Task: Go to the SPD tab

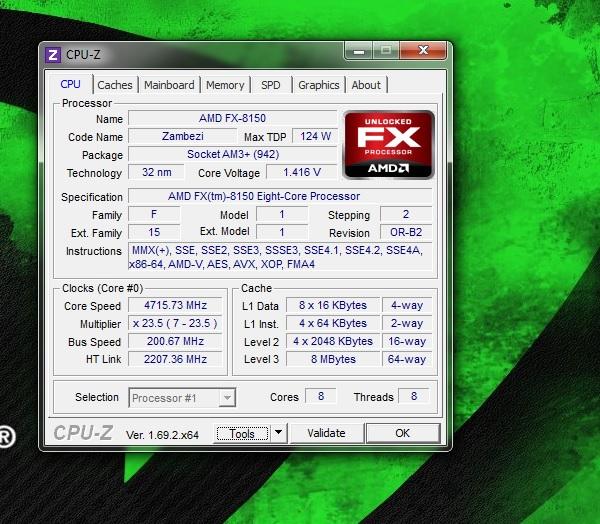Action: (271, 85)
